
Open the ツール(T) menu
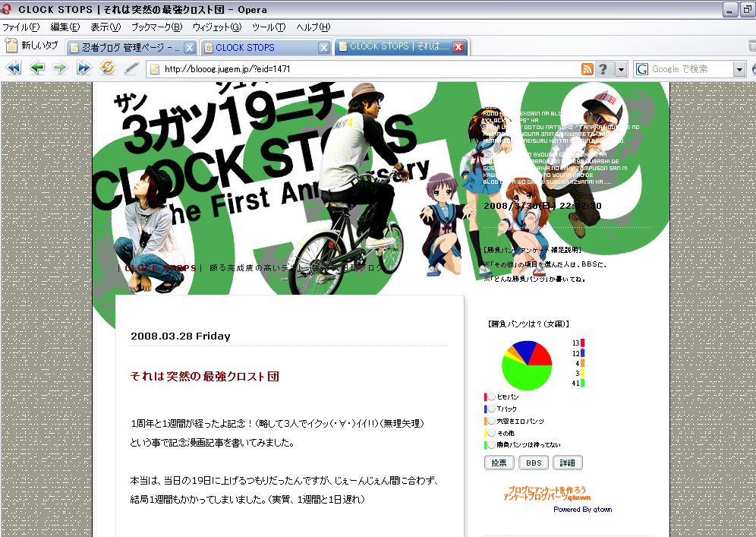[x=269, y=27]
